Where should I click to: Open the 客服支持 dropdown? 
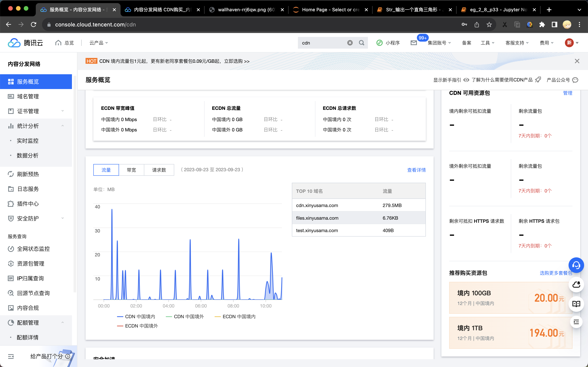point(517,43)
